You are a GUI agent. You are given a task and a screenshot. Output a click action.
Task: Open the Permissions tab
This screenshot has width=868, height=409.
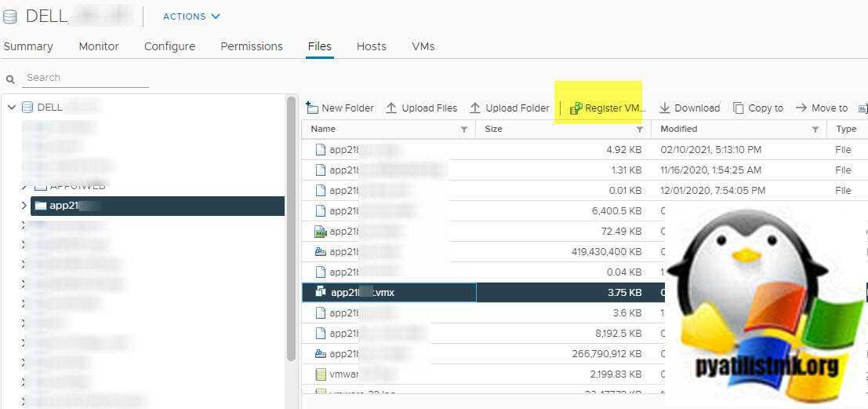(251, 46)
